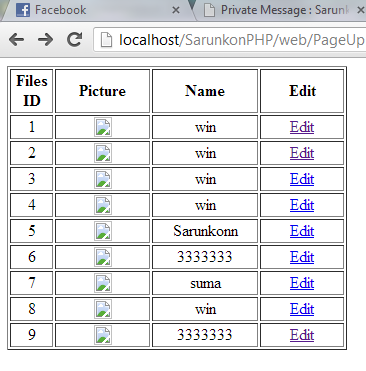Open the Edit link in the Sarunkonn row
366x371 pixels.
point(302,231)
